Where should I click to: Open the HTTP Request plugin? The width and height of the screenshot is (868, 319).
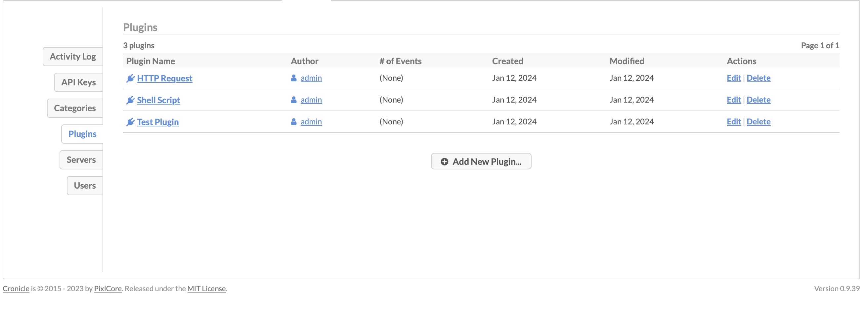[165, 78]
